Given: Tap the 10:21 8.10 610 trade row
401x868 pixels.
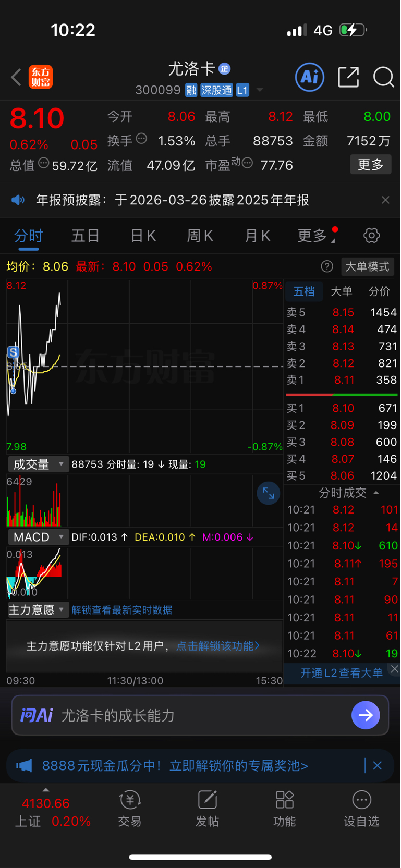Looking at the screenshot, I should tap(342, 546).
